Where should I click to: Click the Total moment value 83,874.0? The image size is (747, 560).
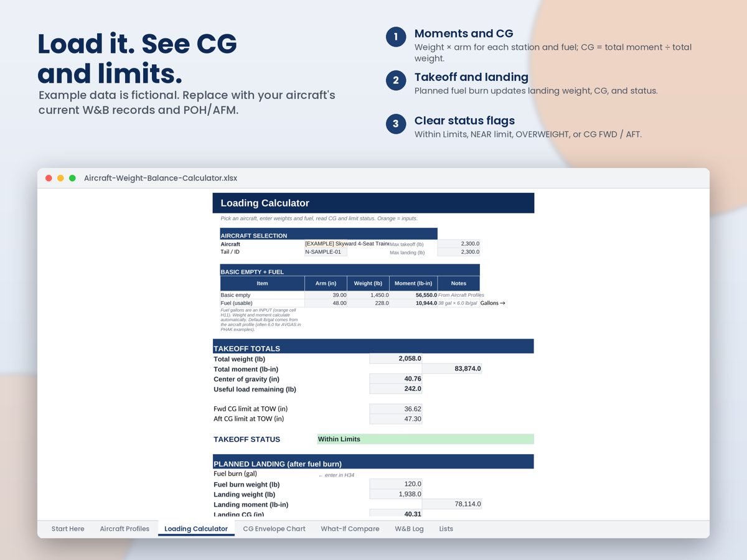tap(452, 368)
